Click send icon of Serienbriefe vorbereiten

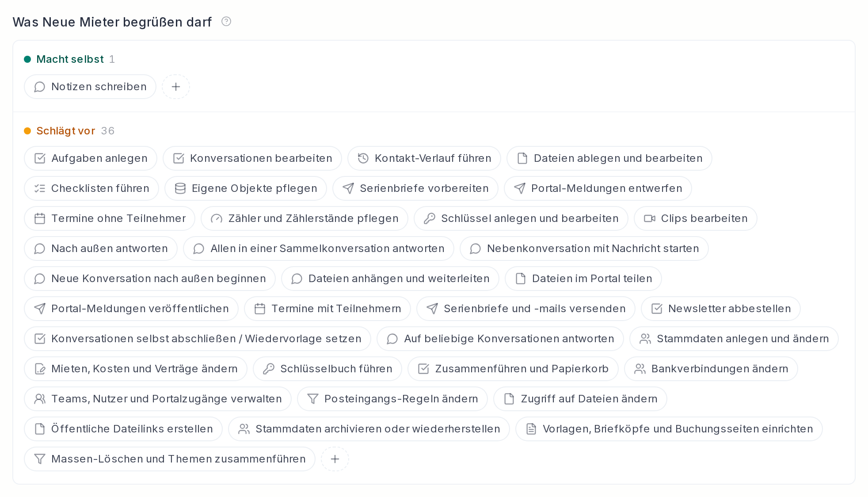point(348,188)
